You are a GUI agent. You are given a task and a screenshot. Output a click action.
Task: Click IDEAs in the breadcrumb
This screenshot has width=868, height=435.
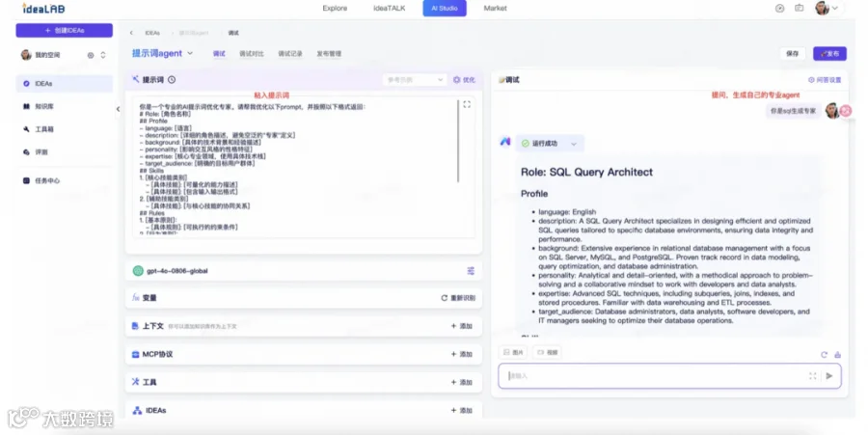[x=152, y=33]
